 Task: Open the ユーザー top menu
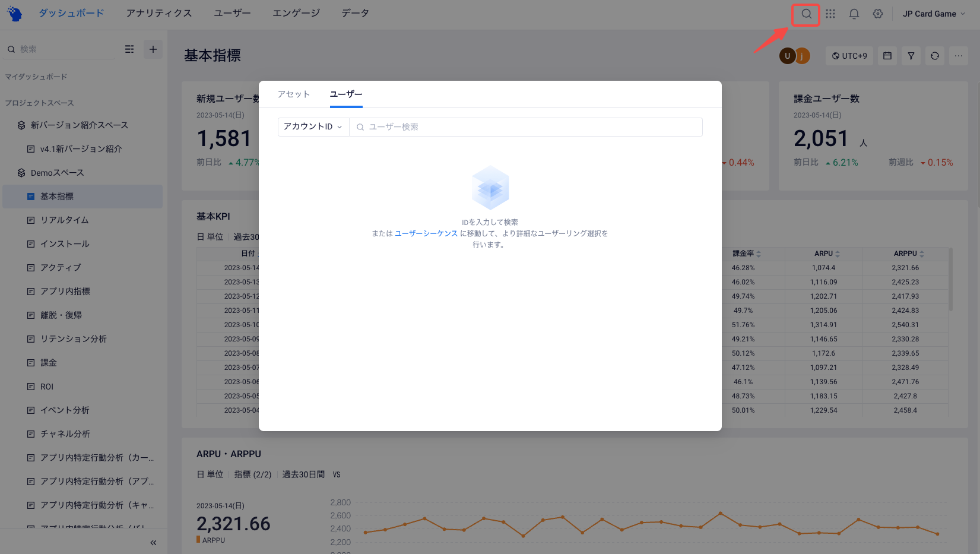232,13
